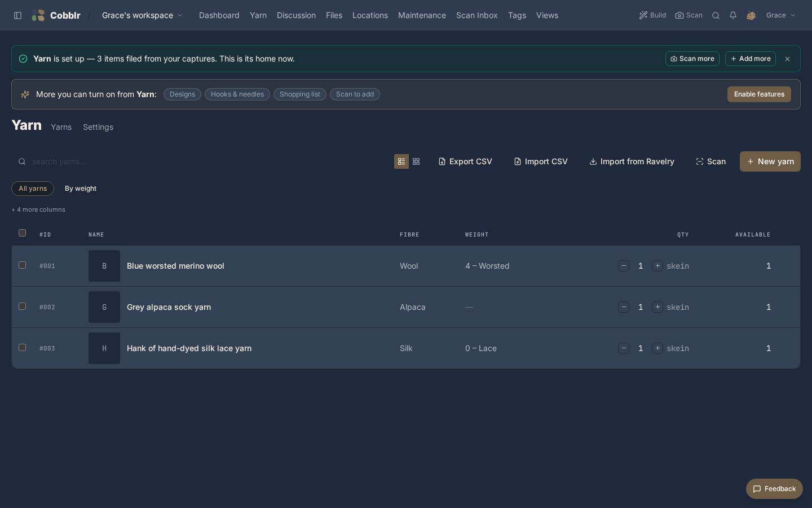Dismiss the Yarn setup banner
812x508 pixels.
[788, 59]
